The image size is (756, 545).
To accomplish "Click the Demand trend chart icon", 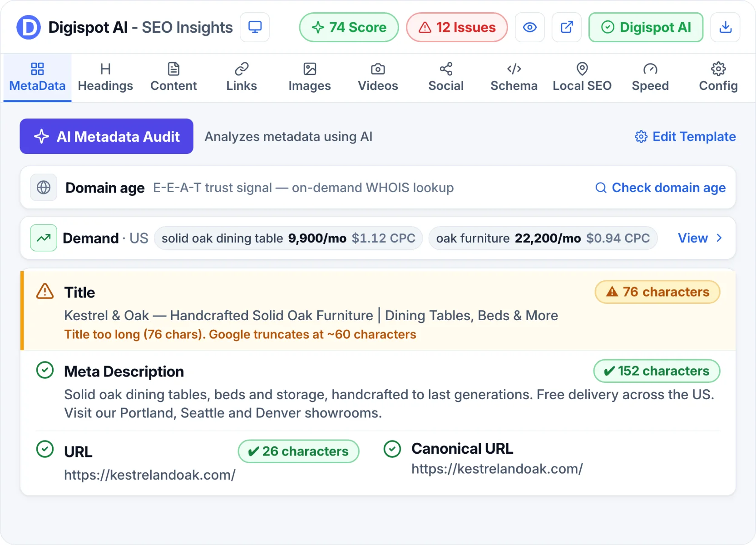I will click(44, 238).
